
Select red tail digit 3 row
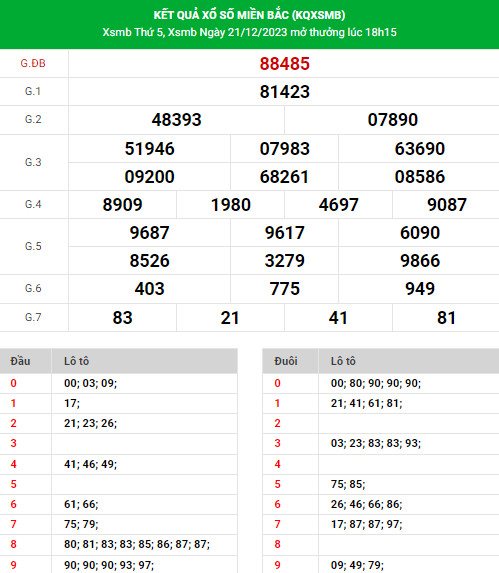(x=277, y=443)
